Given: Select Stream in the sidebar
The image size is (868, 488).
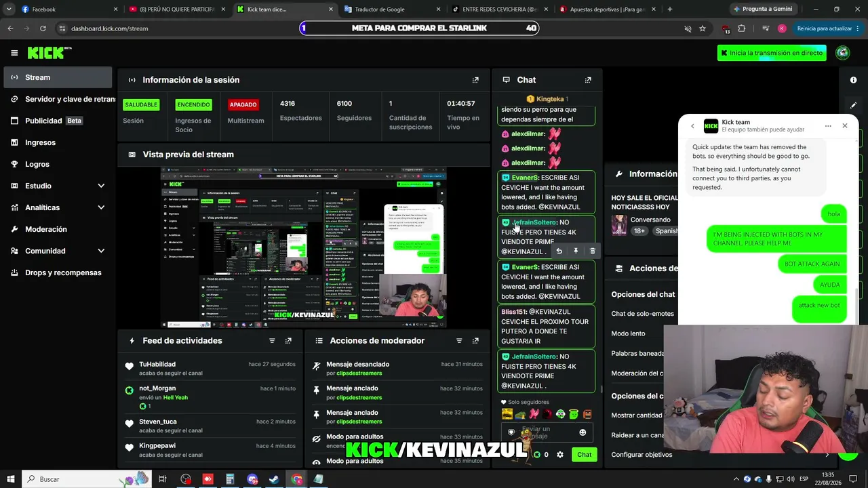Looking at the screenshot, I should [x=58, y=77].
